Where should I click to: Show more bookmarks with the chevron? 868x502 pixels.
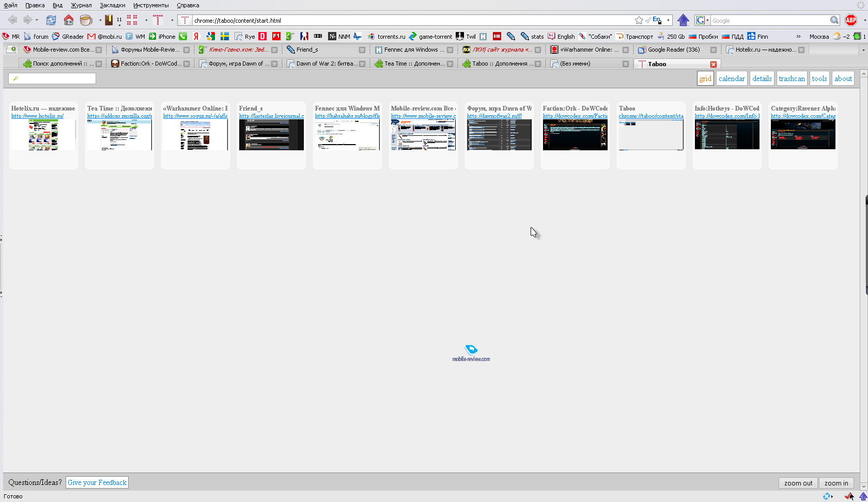click(798, 36)
